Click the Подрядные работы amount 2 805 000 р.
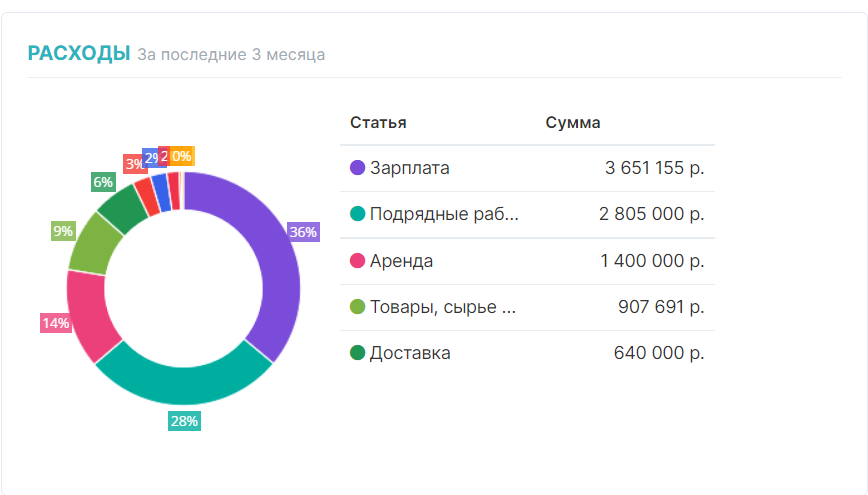Viewport: 868px width, 495px height. [652, 214]
